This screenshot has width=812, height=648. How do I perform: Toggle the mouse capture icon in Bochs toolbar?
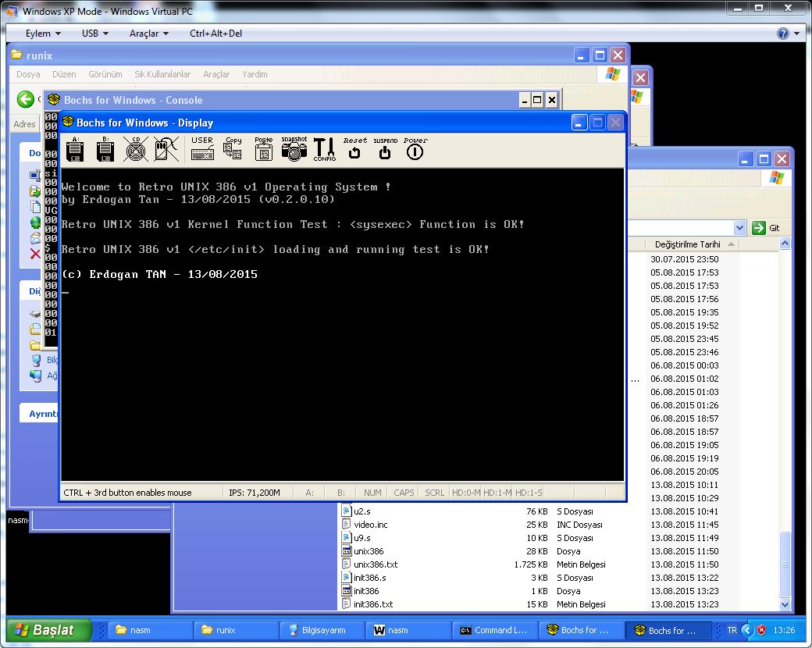[166, 149]
